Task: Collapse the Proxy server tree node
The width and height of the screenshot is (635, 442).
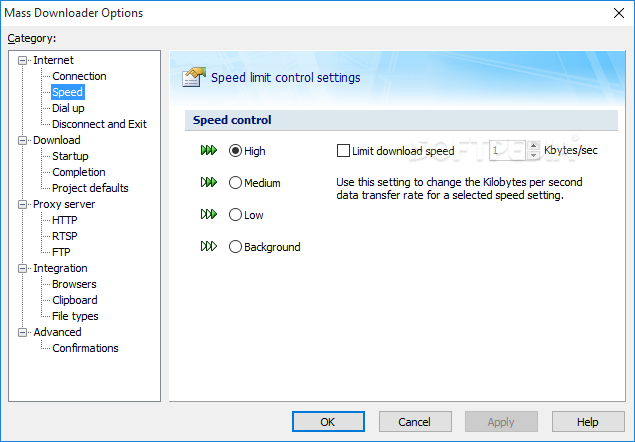Action: coord(23,204)
